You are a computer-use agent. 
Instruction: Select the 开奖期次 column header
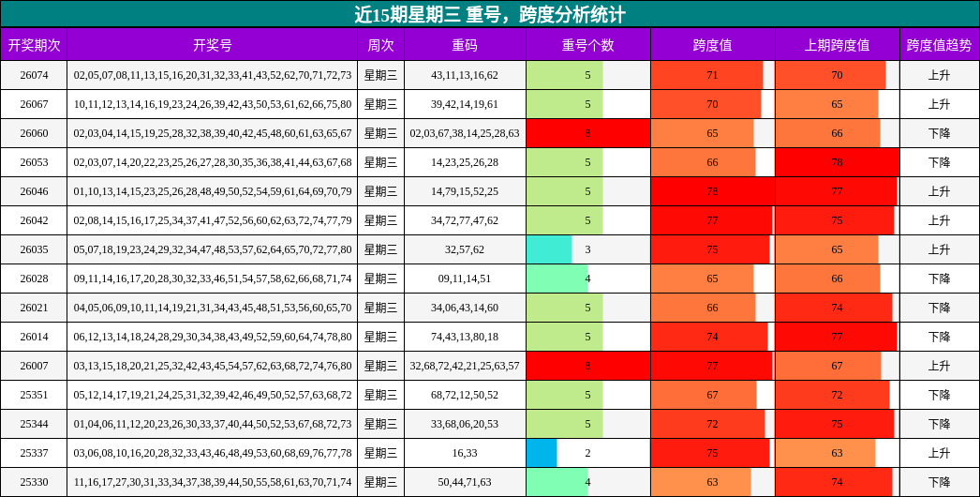34,45
